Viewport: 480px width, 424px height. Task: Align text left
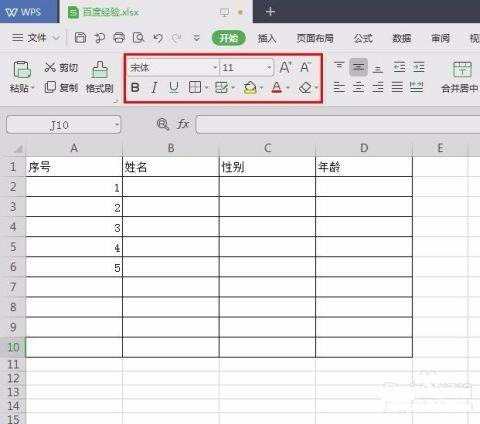coord(339,87)
